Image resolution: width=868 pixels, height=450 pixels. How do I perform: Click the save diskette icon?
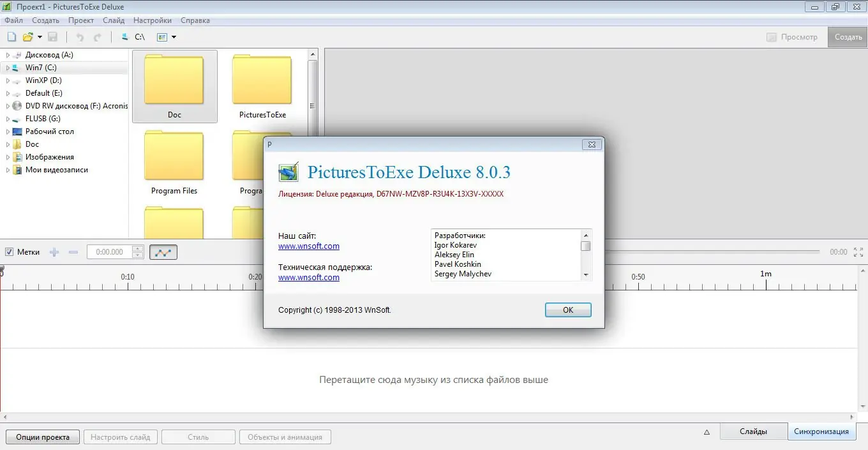tap(53, 37)
